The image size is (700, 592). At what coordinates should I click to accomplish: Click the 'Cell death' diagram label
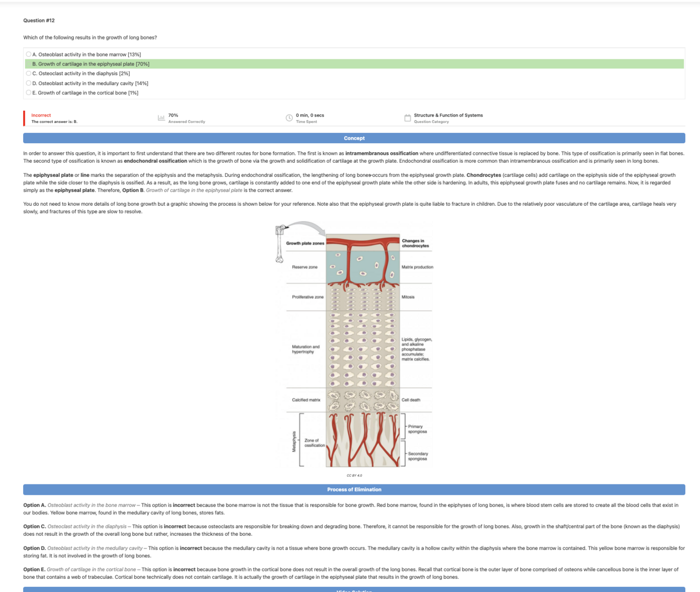point(411,400)
